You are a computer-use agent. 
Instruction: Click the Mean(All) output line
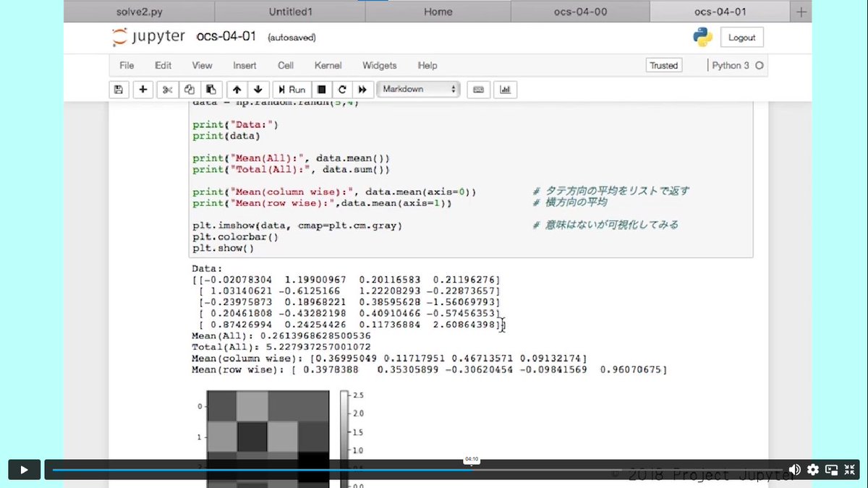pos(281,336)
